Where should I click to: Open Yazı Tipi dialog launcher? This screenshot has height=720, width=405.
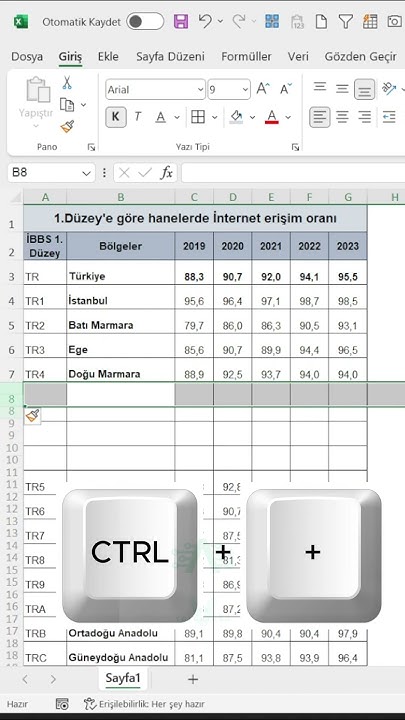coord(295,147)
